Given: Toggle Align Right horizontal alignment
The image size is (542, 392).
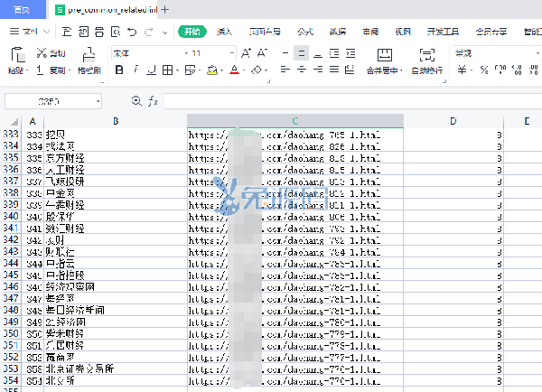Looking at the screenshot, I should (x=318, y=70).
